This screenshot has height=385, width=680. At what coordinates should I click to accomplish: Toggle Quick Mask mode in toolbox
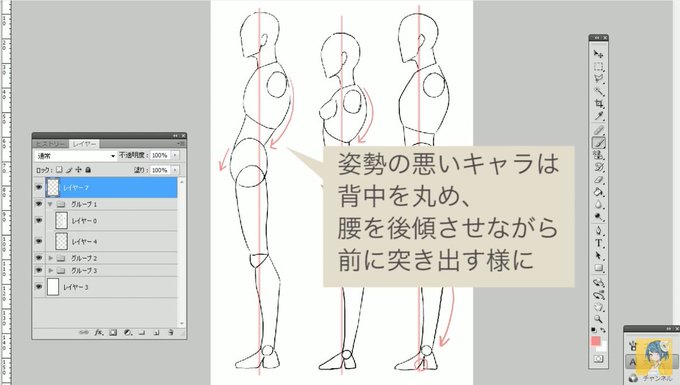click(x=598, y=359)
